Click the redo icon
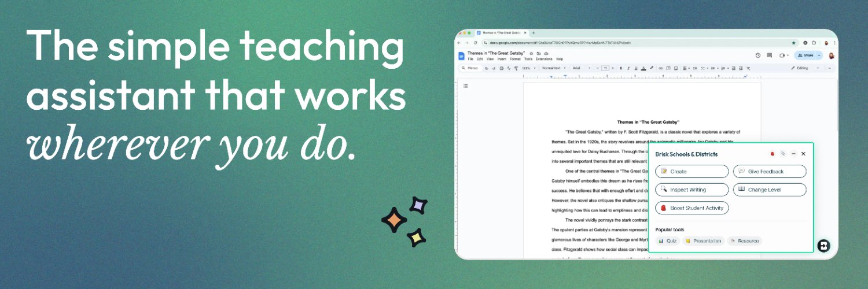This screenshot has width=868, height=289. click(494, 68)
